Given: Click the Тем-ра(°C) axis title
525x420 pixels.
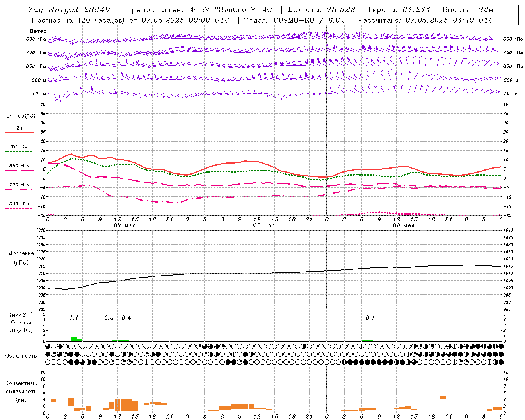Looking at the screenshot, I should (x=19, y=116).
